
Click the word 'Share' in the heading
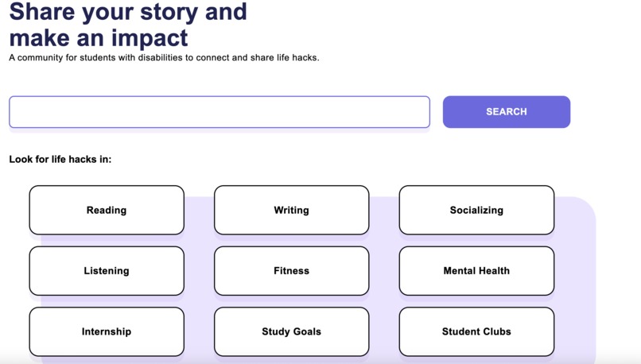42,12
